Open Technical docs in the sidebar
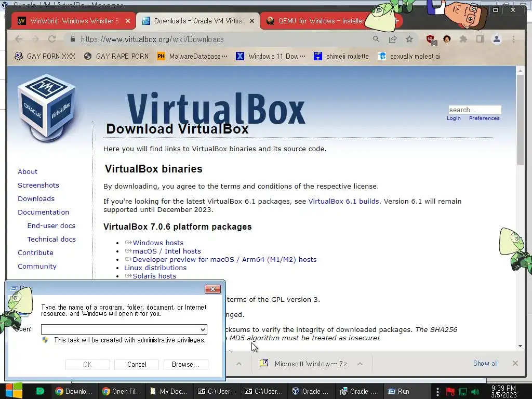The width and height of the screenshot is (532, 399). (x=51, y=239)
